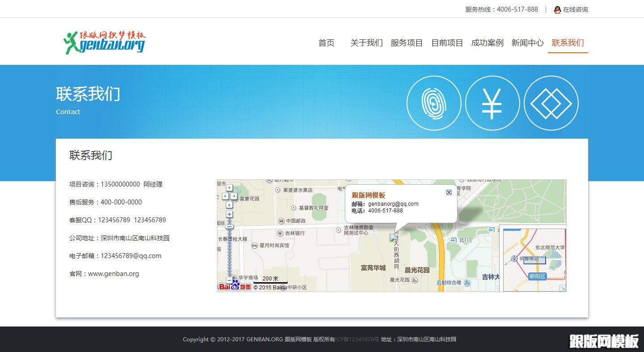Click the ¥ yen symbol circle icon

pyautogui.click(x=492, y=102)
